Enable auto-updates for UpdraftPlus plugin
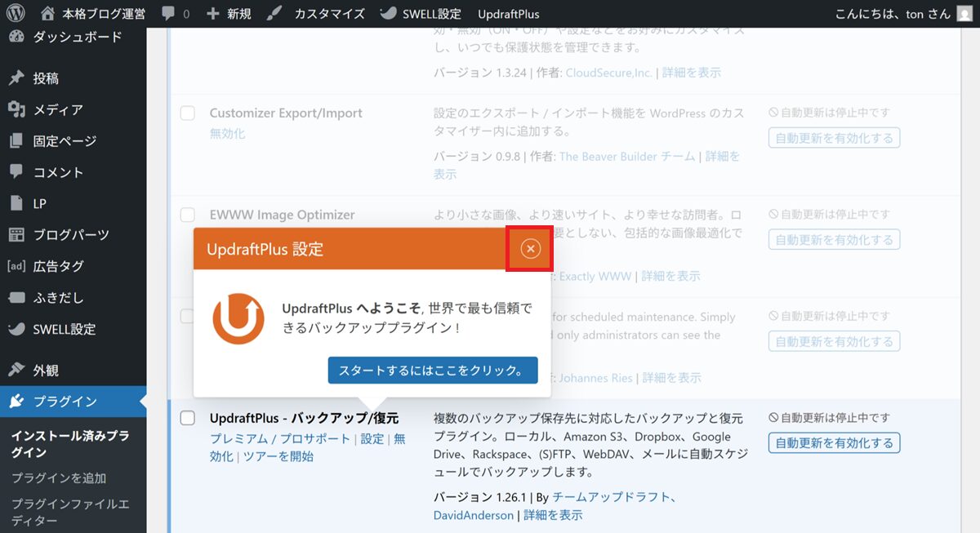980x533 pixels. coord(834,443)
